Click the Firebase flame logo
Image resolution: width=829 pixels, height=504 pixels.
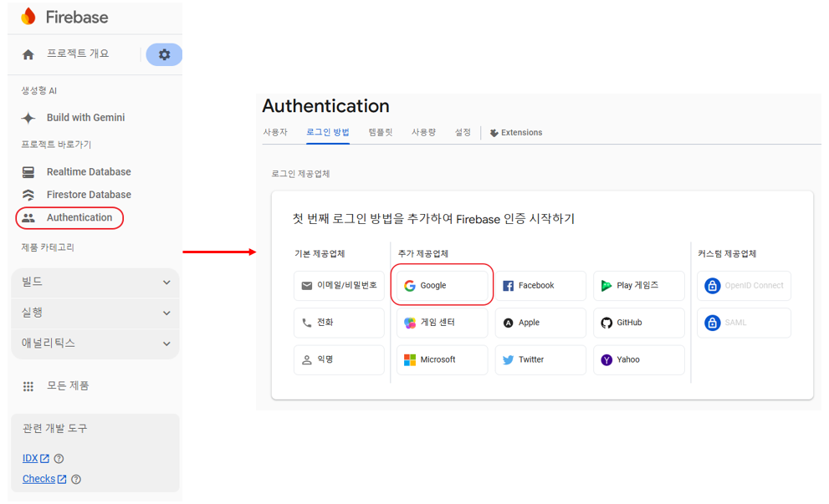click(28, 17)
